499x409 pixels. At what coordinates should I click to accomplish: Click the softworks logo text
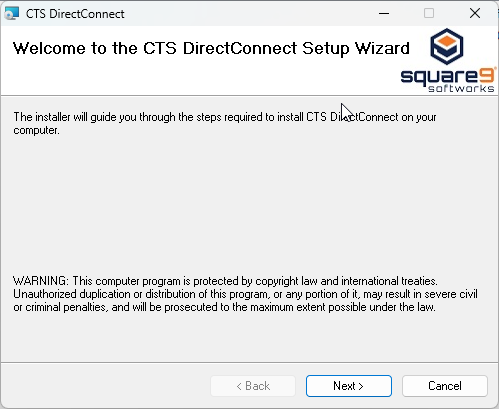pos(461,88)
